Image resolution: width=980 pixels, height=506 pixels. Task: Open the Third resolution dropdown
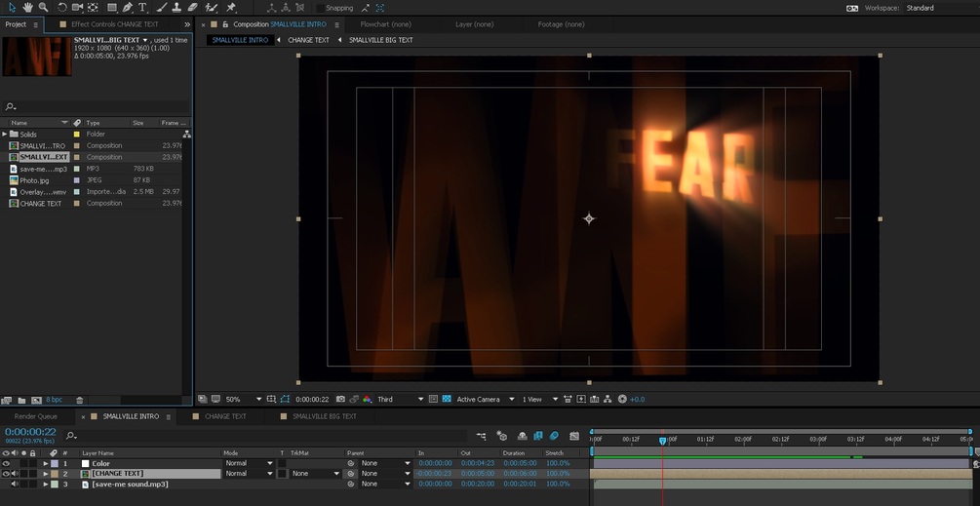[x=401, y=399]
